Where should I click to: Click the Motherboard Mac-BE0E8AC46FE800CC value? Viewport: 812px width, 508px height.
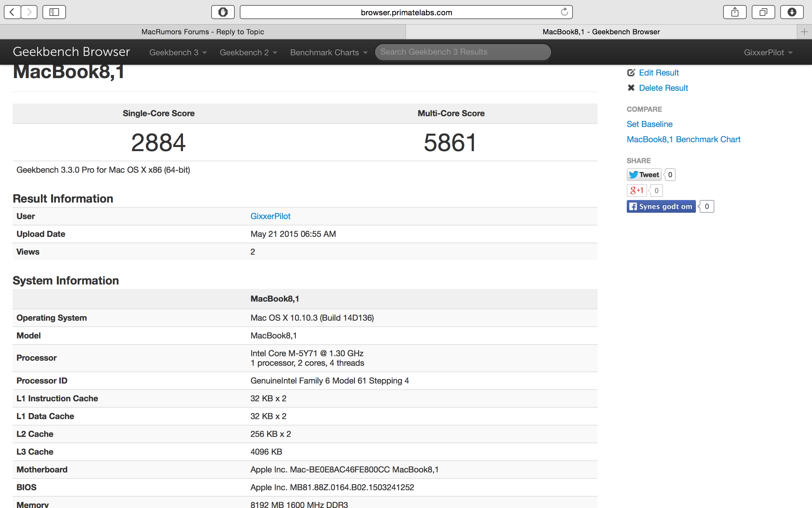click(344, 469)
